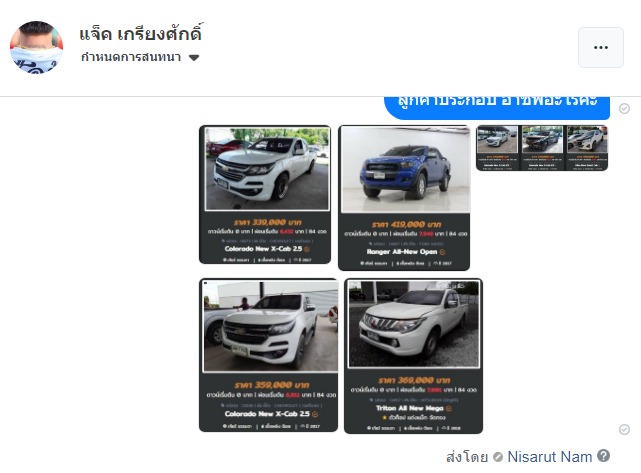Click the ส่งโดย sent-by label
The width and height of the screenshot is (641, 473).
(467, 457)
